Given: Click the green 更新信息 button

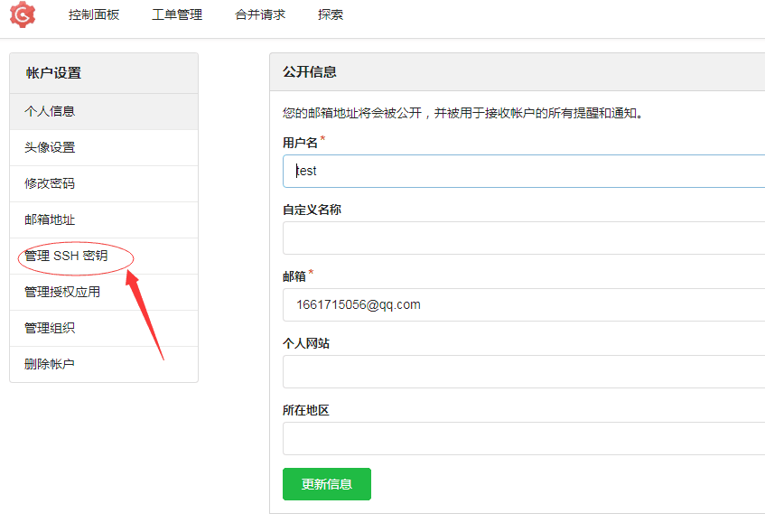Looking at the screenshot, I should [x=326, y=483].
